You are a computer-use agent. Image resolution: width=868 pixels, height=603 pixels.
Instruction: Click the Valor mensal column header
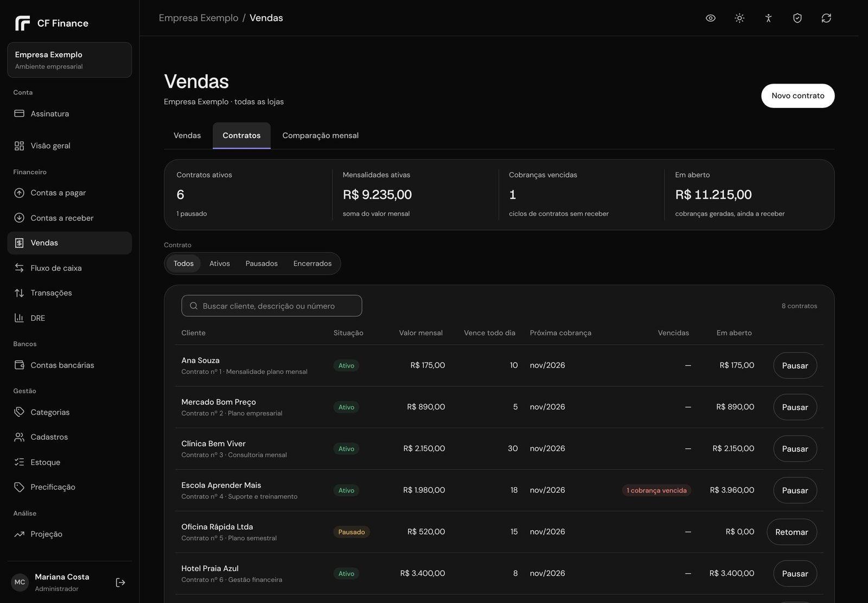point(421,333)
